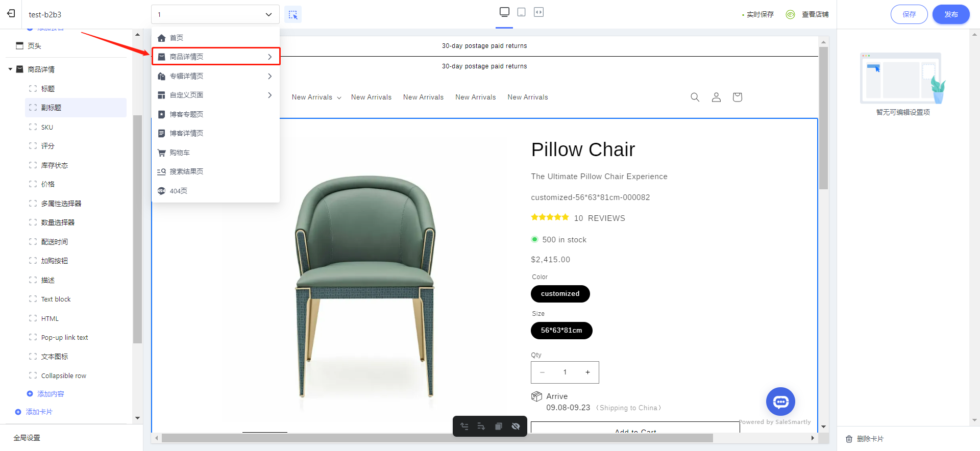Select 多属性选择器 block in sidebar
The width and height of the screenshot is (980, 451).
point(76,204)
